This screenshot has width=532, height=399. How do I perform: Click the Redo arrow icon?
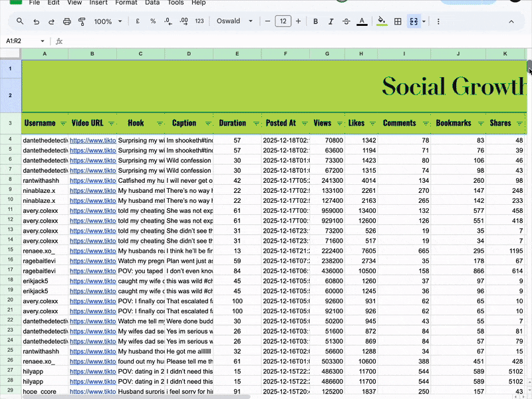pyautogui.click(x=51, y=21)
